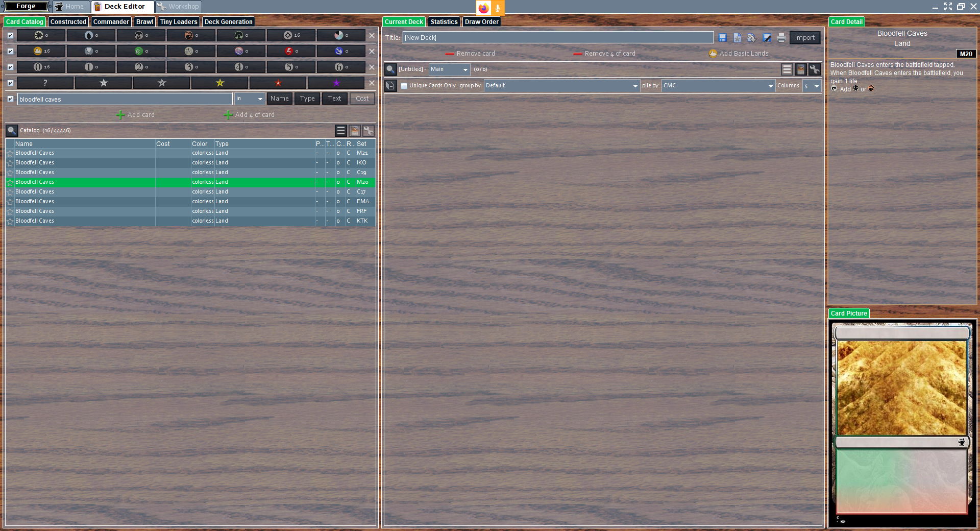This screenshot has width=980, height=531.
Task: Toggle the colorless filter showing 16
Action: click(291, 35)
